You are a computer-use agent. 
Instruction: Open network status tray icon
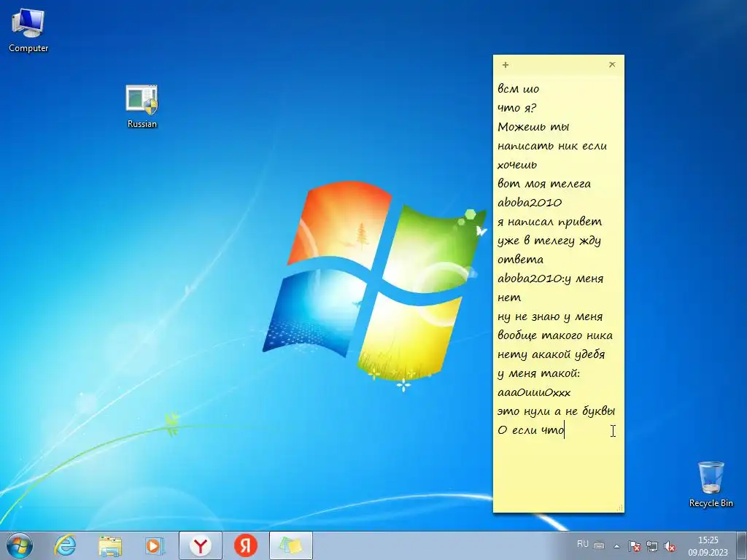tap(651, 546)
